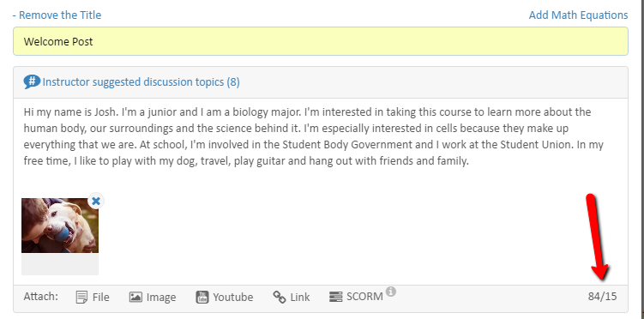
Task: Click the '- Remove the Title' link
Action: (x=57, y=15)
